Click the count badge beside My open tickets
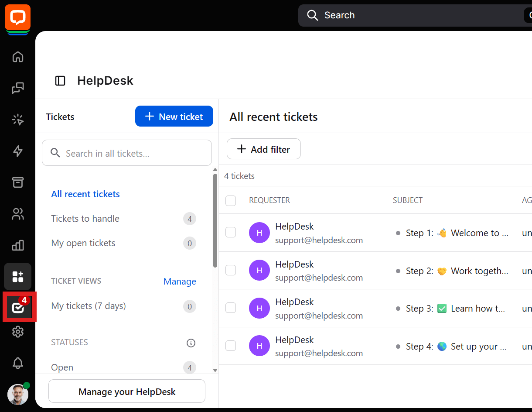The height and width of the screenshot is (412, 532). (190, 243)
